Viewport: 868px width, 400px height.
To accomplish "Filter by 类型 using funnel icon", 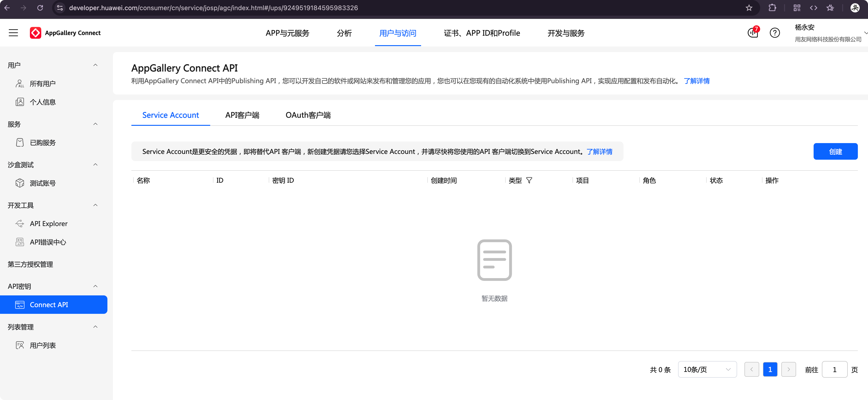I will coord(529,180).
